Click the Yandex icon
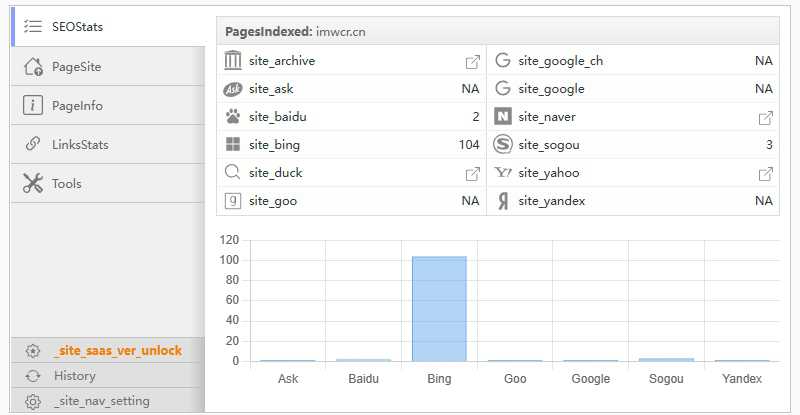 502,201
